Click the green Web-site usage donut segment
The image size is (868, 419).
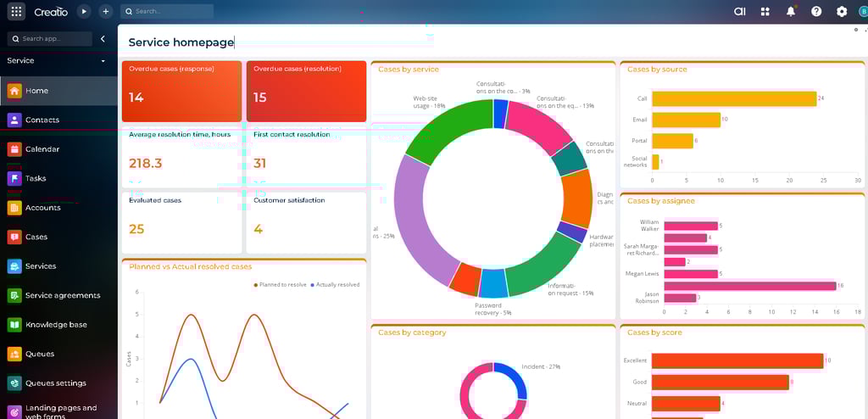[451, 130]
